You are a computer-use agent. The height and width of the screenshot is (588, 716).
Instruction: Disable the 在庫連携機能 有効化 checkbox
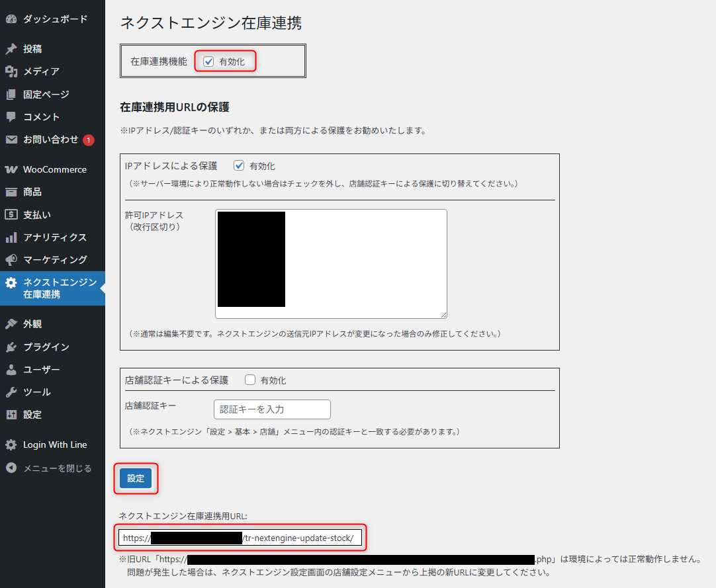pyautogui.click(x=209, y=62)
